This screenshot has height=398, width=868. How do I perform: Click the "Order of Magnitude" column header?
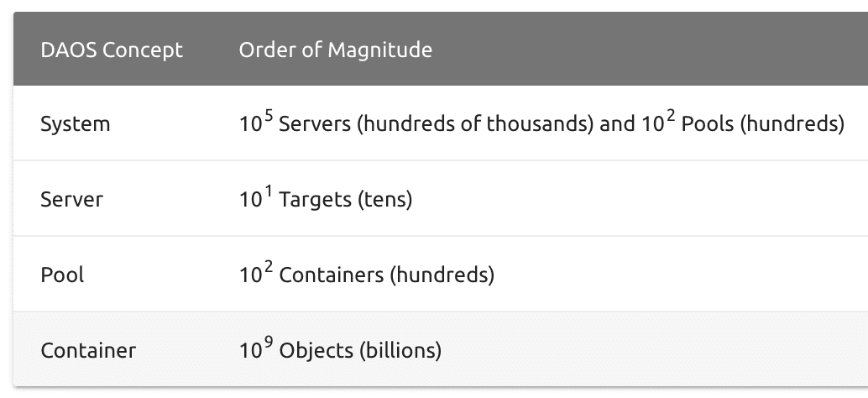coord(336,50)
